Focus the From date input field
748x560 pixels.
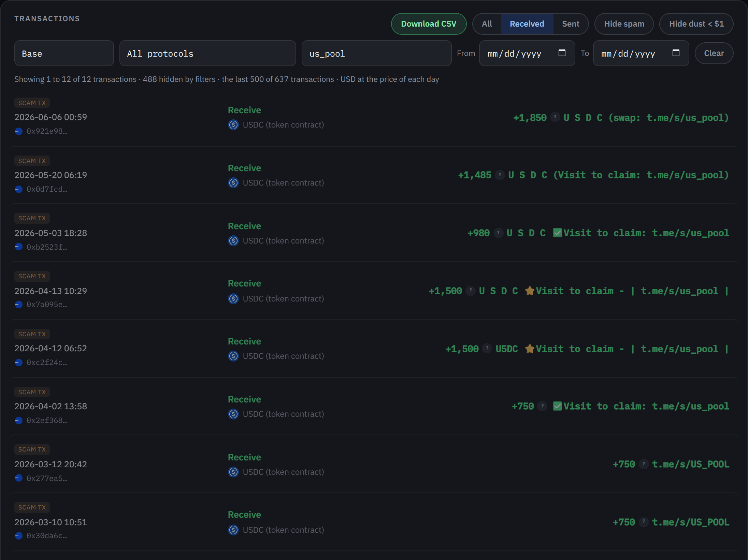click(527, 53)
